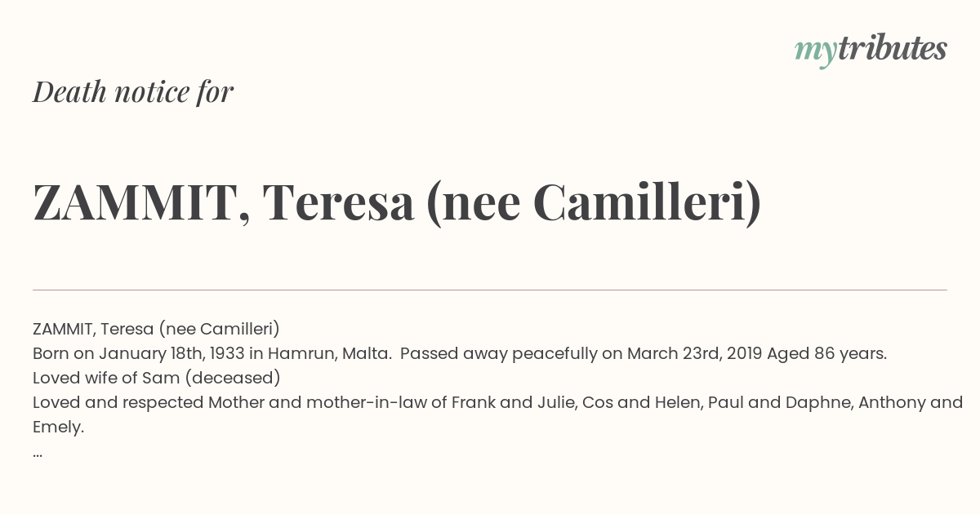Click the mytributes logo
This screenshot has width=980, height=514.
pyautogui.click(x=871, y=50)
